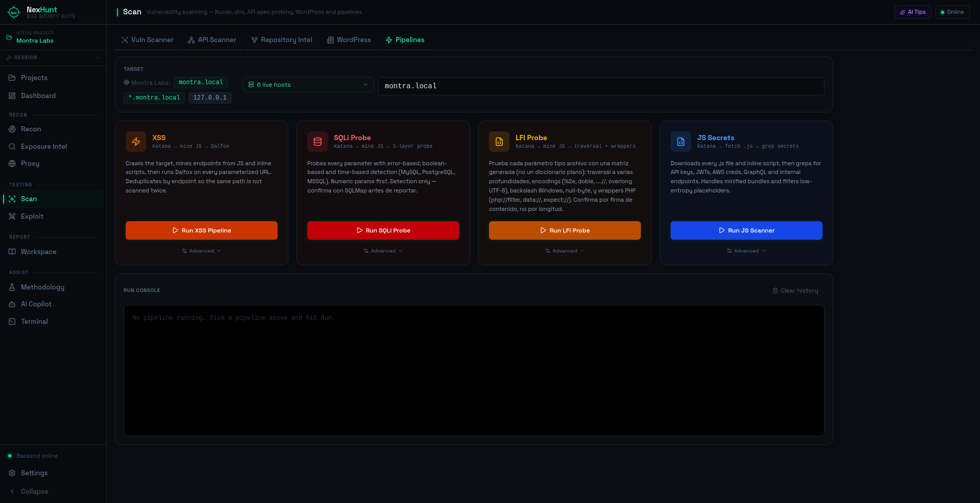Screen dimensions: 980x503
Task: Click the Settings gear icon
Action: [12, 473]
